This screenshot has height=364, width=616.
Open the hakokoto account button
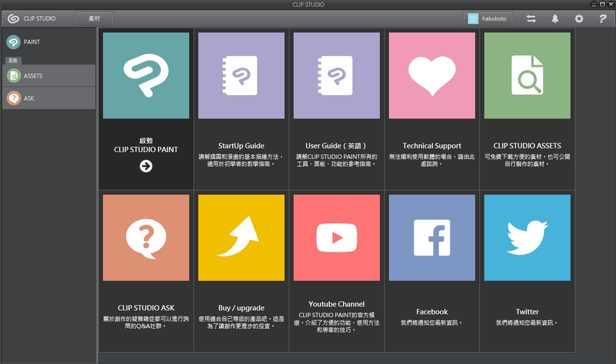click(488, 19)
